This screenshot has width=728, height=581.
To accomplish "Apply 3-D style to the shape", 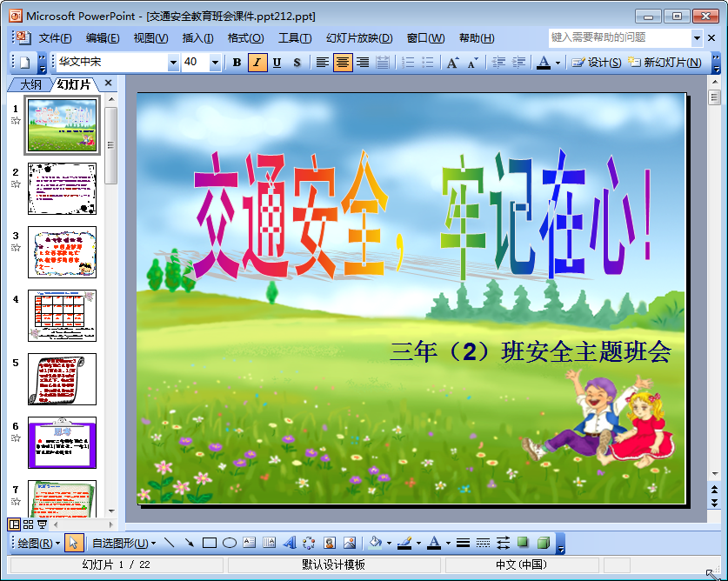I will (544, 543).
